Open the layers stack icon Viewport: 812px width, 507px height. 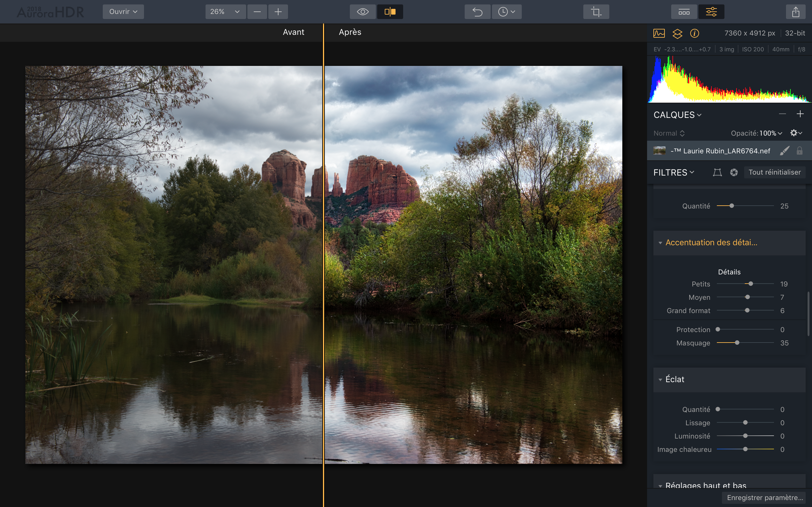[x=677, y=33]
